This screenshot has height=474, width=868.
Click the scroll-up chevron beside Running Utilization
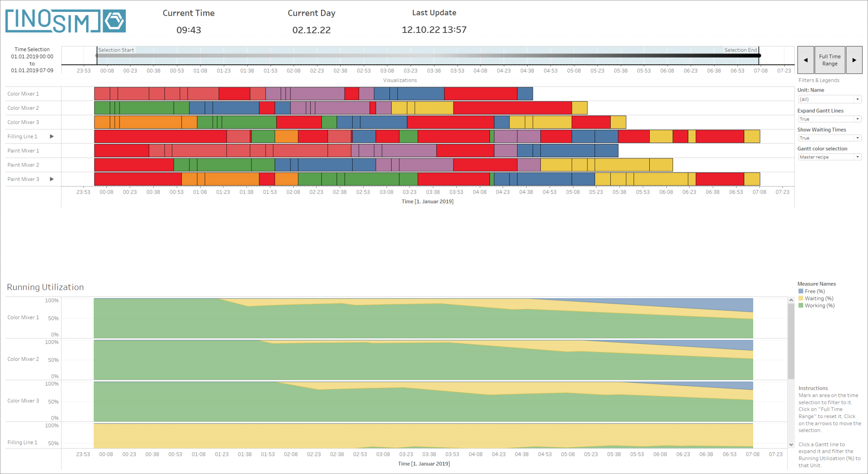click(x=791, y=299)
